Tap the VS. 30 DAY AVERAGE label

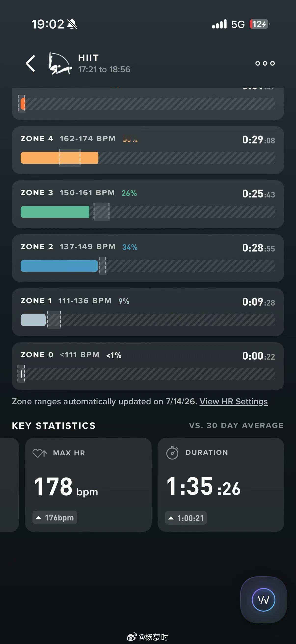[236, 425]
